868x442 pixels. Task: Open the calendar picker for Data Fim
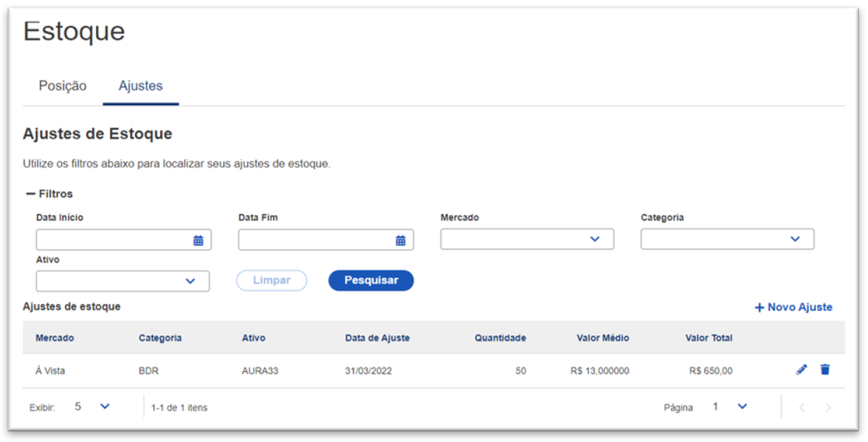coord(401,239)
